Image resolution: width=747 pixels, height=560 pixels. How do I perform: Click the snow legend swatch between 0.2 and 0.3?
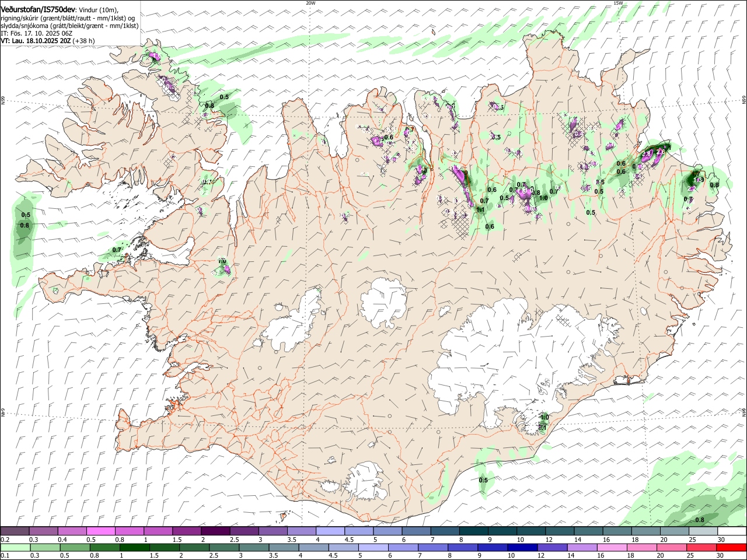[15, 531]
